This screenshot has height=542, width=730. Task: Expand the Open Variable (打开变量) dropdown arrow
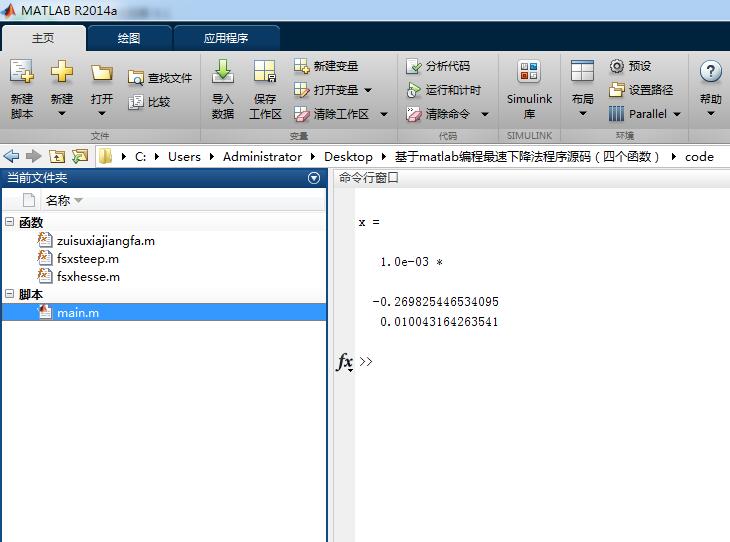pos(368,90)
